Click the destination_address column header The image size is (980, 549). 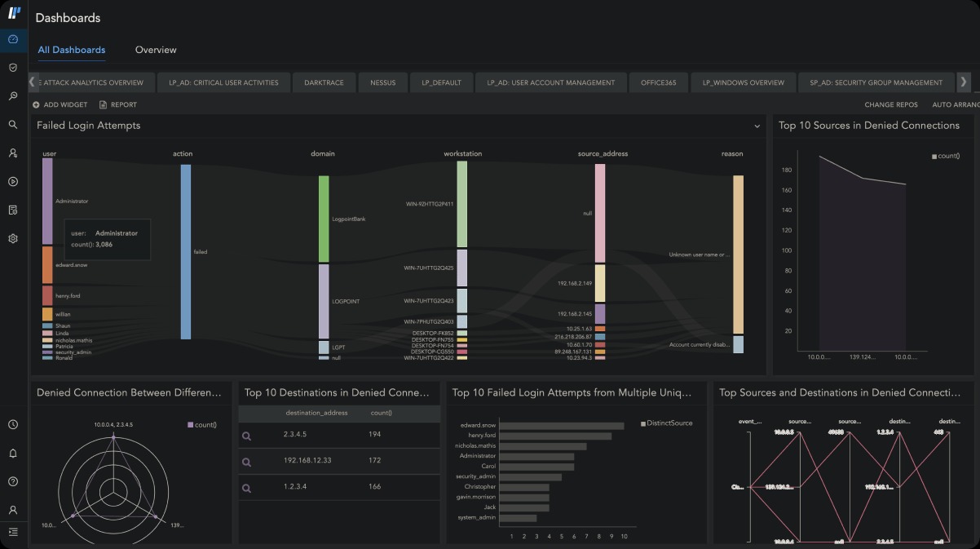316,413
